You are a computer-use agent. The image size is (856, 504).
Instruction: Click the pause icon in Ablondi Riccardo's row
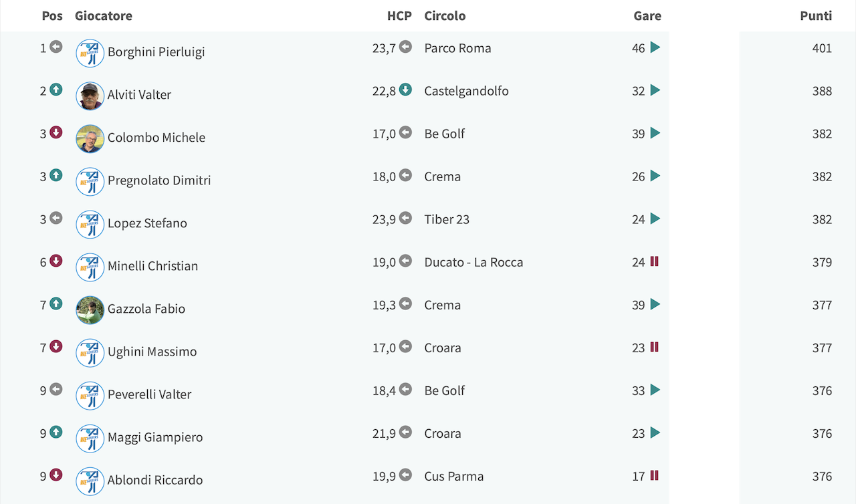coord(655,475)
